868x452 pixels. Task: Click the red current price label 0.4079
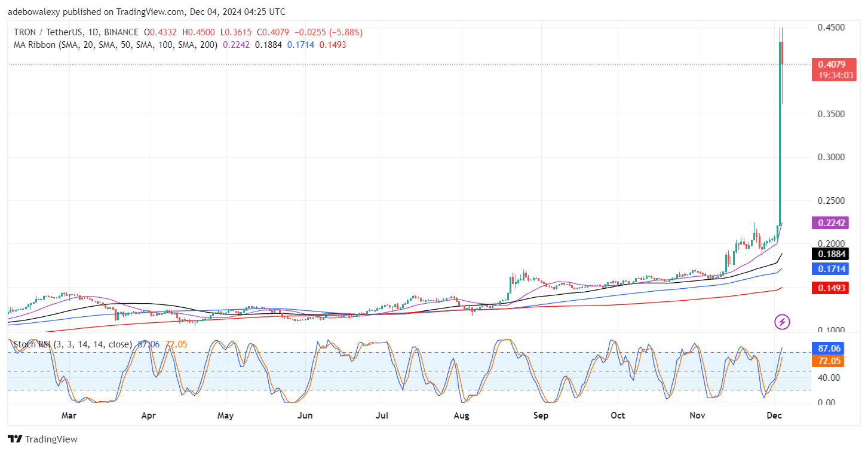[834, 64]
